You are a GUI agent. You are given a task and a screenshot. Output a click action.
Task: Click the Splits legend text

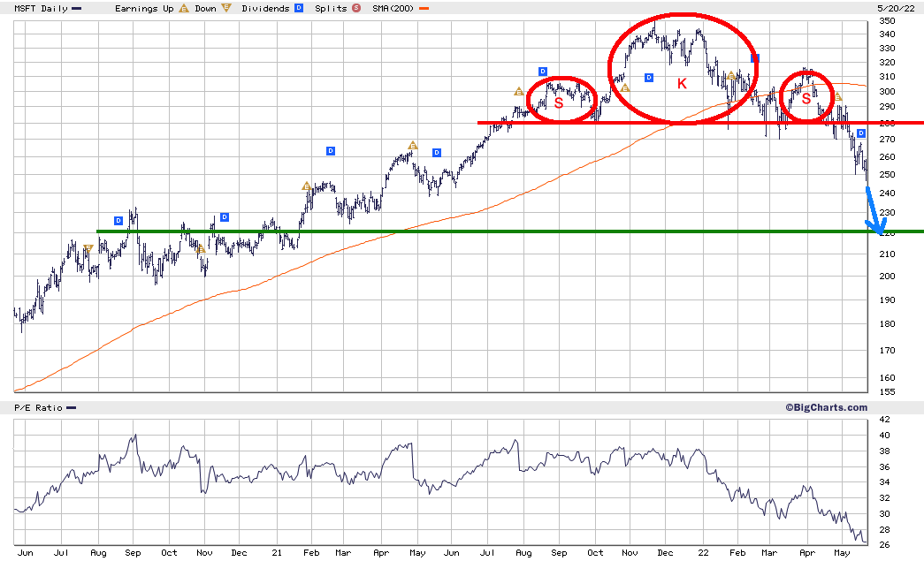point(331,9)
